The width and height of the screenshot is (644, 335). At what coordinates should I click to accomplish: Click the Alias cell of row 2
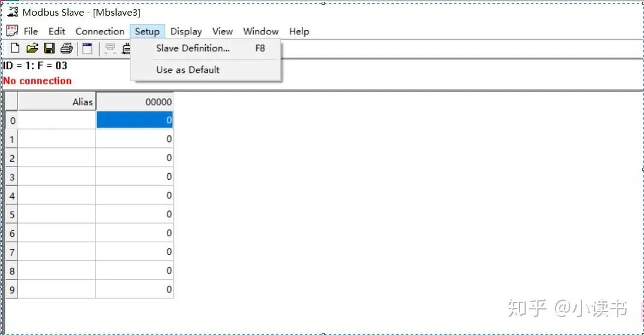57,158
